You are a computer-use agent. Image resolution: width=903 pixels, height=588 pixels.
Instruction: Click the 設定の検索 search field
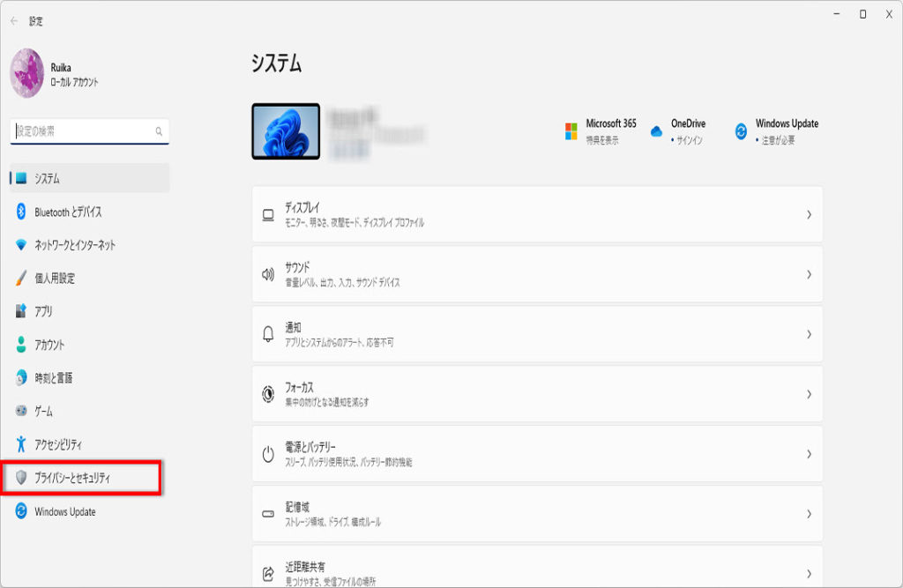pos(85,131)
